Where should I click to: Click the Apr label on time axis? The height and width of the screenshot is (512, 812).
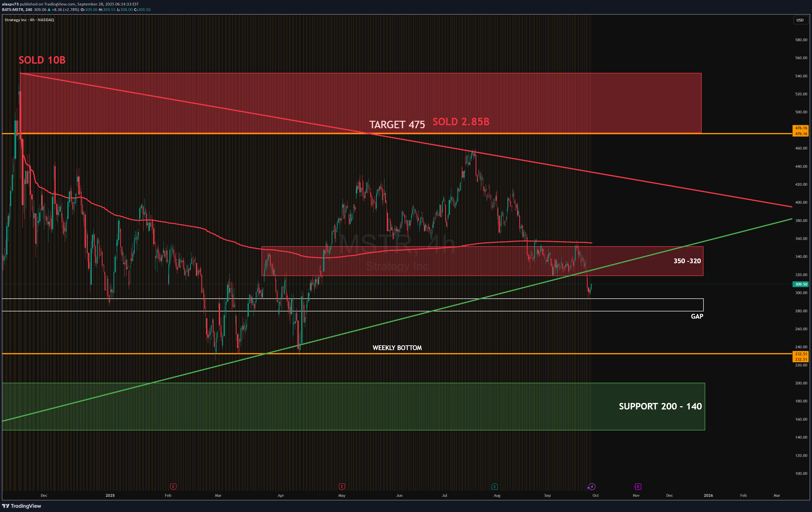(280, 496)
